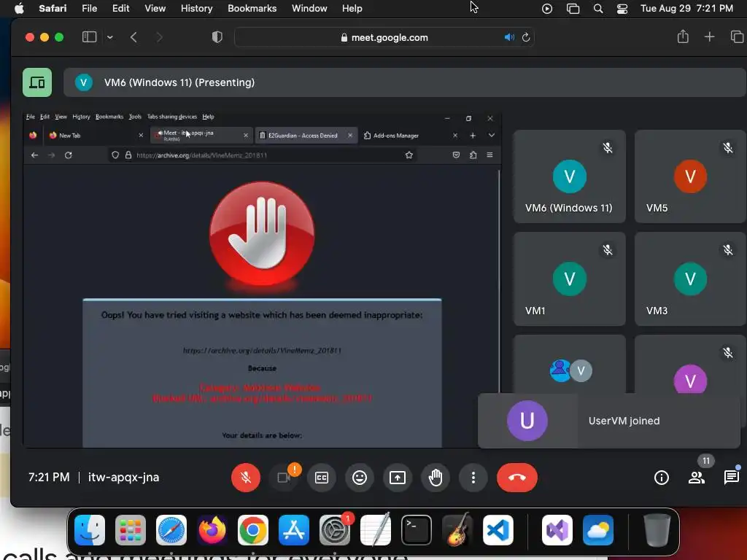Open the Safari Share button
The height and width of the screenshot is (560, 747).
pos(683,36)
